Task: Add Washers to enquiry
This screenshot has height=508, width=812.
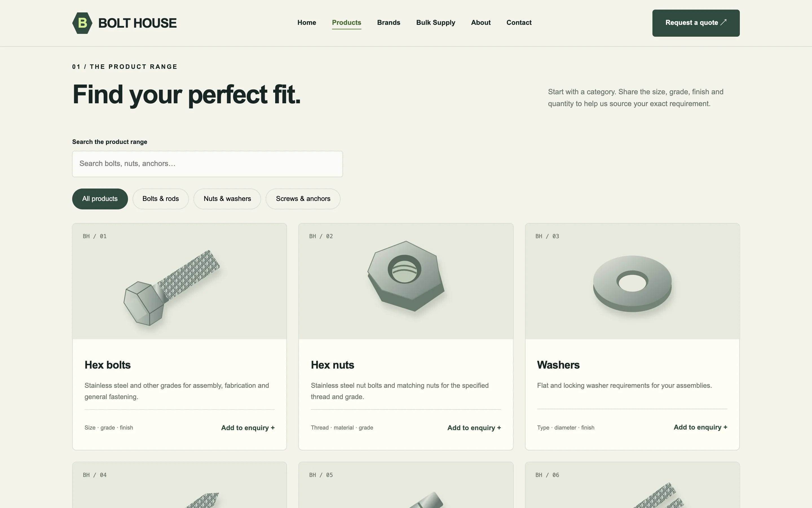Action: point(700,427)
